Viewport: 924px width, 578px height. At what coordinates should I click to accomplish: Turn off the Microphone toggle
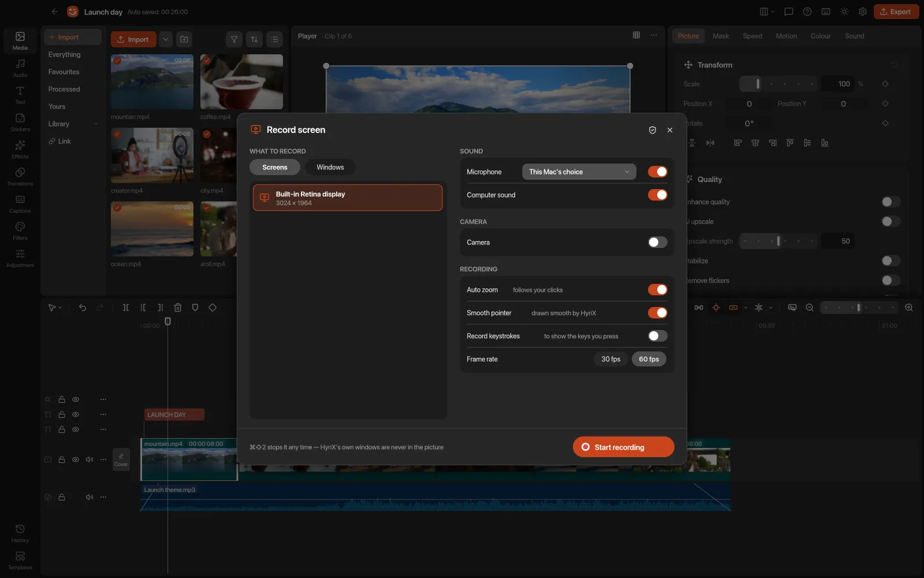(657, 172)
